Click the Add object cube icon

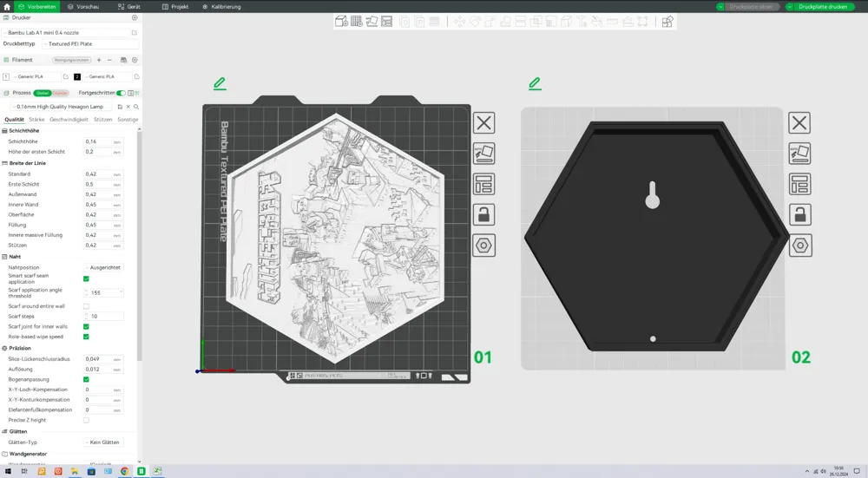click(342, 22)
